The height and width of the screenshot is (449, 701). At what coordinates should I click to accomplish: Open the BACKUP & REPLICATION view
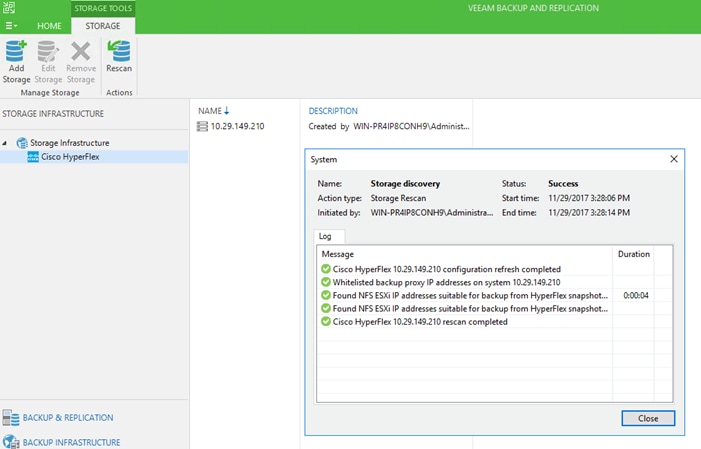point(68,418)
